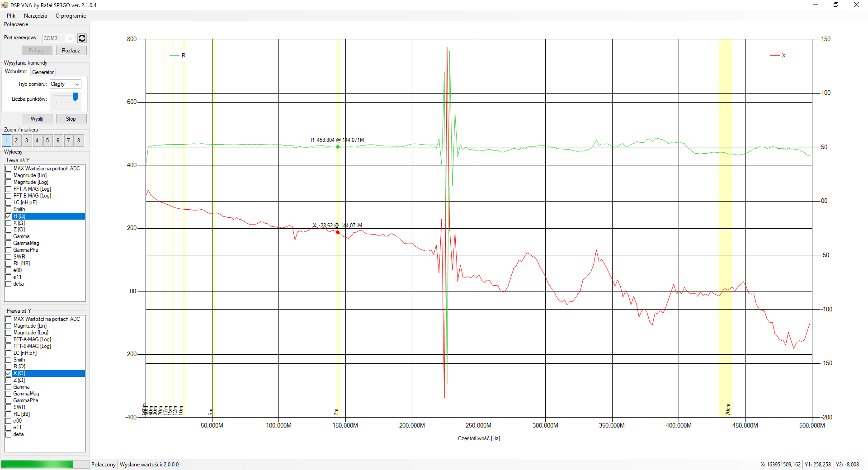
Task: Uncheck R [Ω] in left Y axis list
Action: 9,216
